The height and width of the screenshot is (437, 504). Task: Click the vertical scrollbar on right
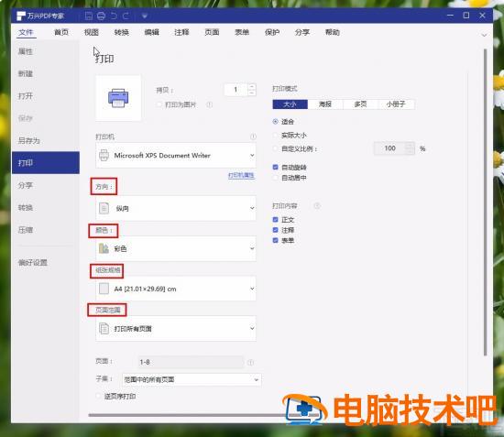(x=486, y=202)
